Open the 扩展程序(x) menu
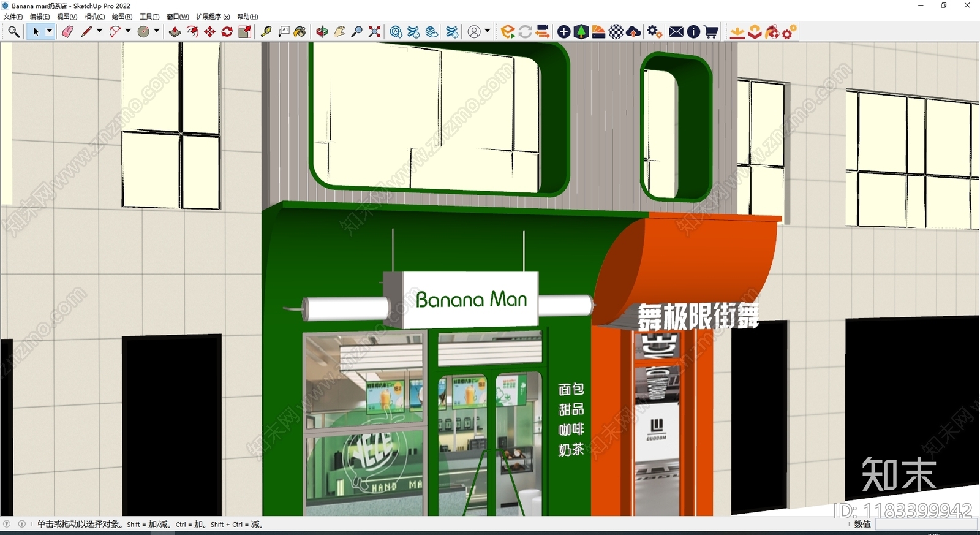Screen dimensions: 980x535 pos(213,17)
